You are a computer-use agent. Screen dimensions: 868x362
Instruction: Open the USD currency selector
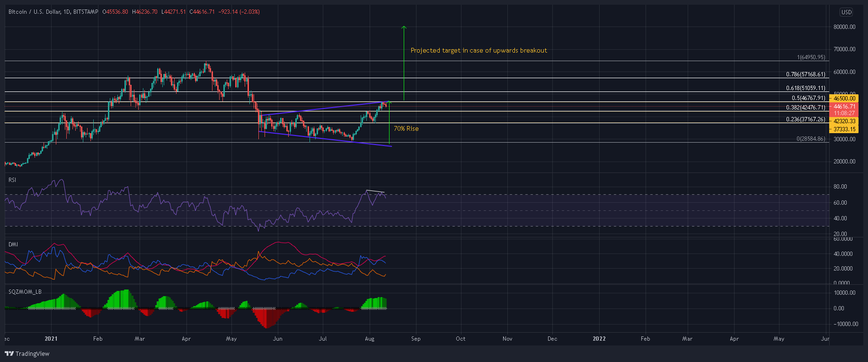pos(846,12)
